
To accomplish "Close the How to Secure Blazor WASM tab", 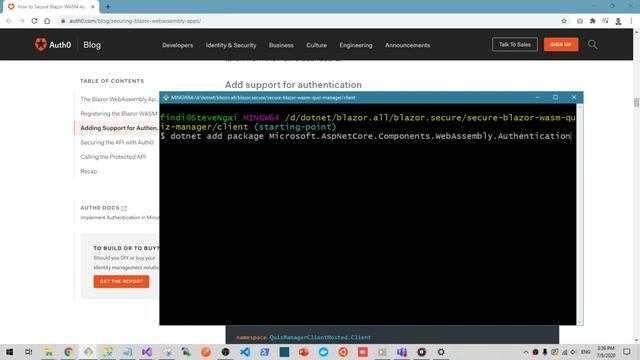I will click(x=93, y=7).
